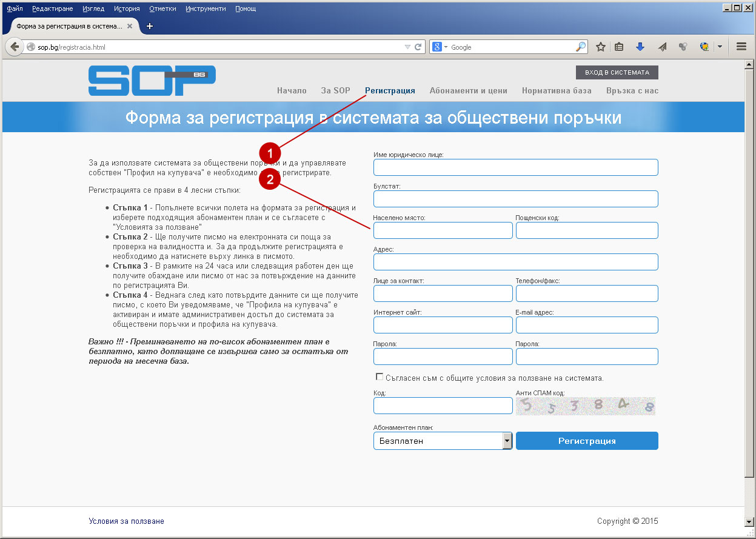Click the Телефон/факс field
Viewport: 756px width, 539px height.
pyautogui.click(x=587, y=293)
